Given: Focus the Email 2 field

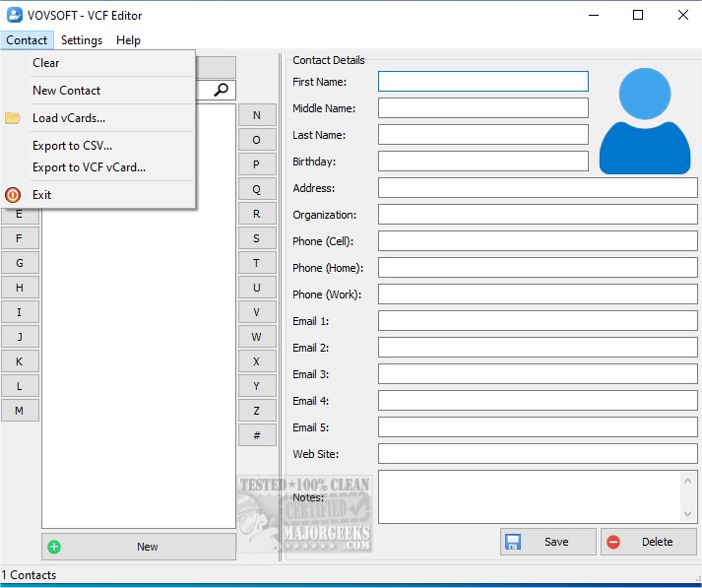Looking at the screenshot, I should click(x=538, y=348).
